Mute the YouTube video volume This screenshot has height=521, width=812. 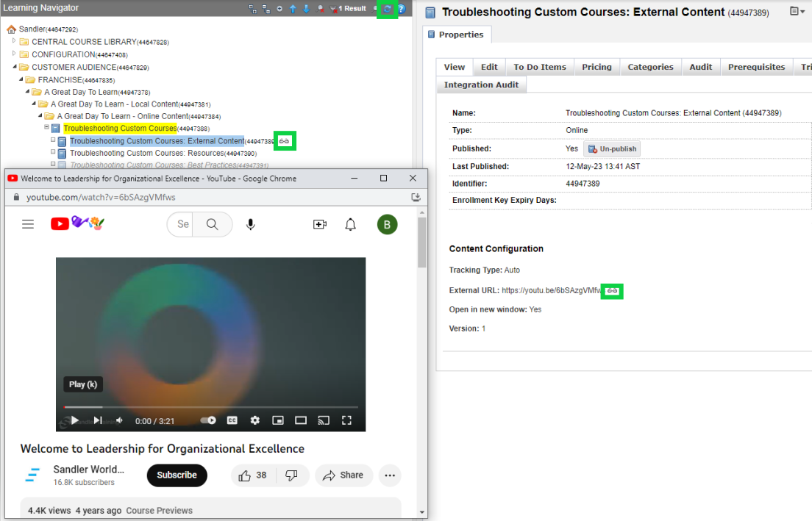coord(119,420)
